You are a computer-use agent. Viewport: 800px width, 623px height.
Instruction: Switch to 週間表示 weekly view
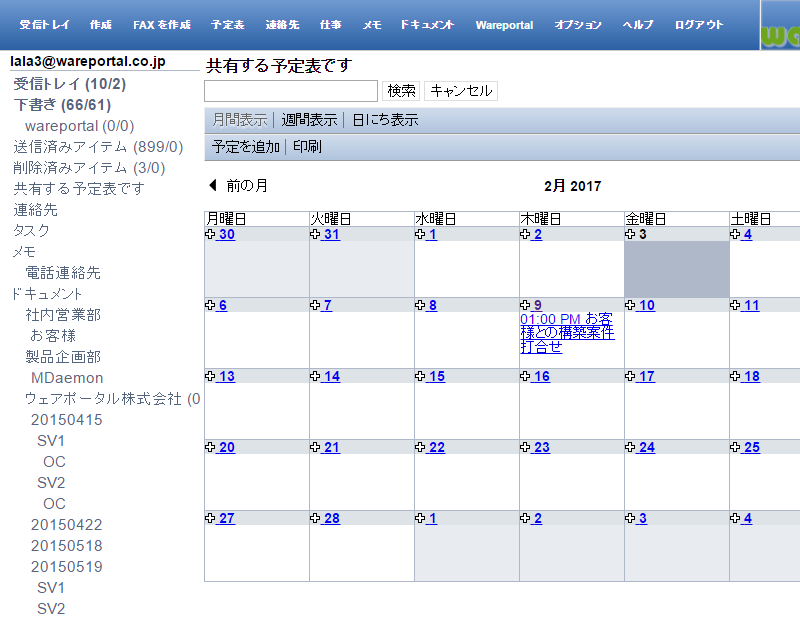[x=309, y=120]
